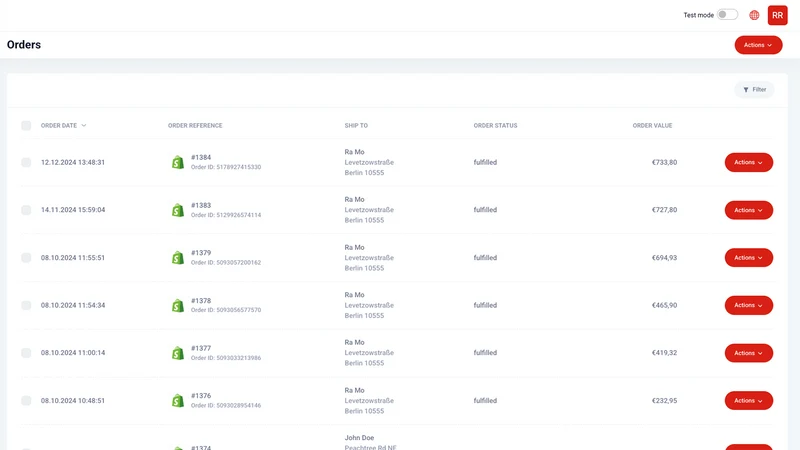Select checkbox for order #1376
800x450 pixels.
point(26,401)
